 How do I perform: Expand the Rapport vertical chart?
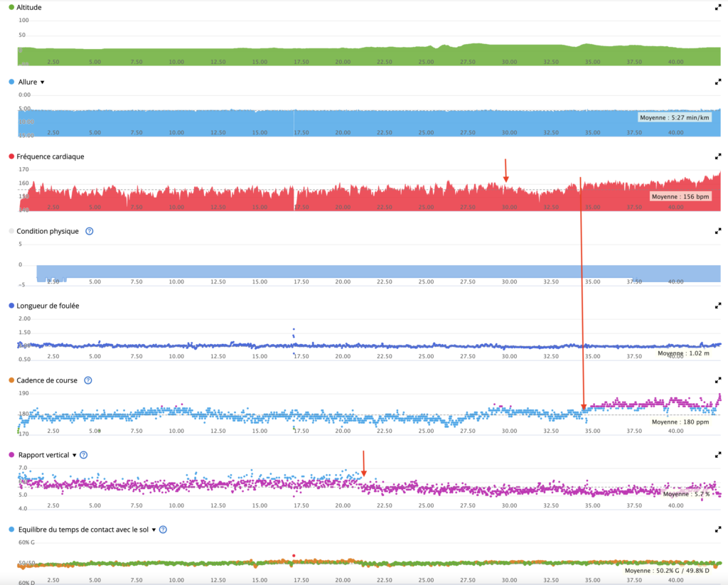[x=718, y=455]
